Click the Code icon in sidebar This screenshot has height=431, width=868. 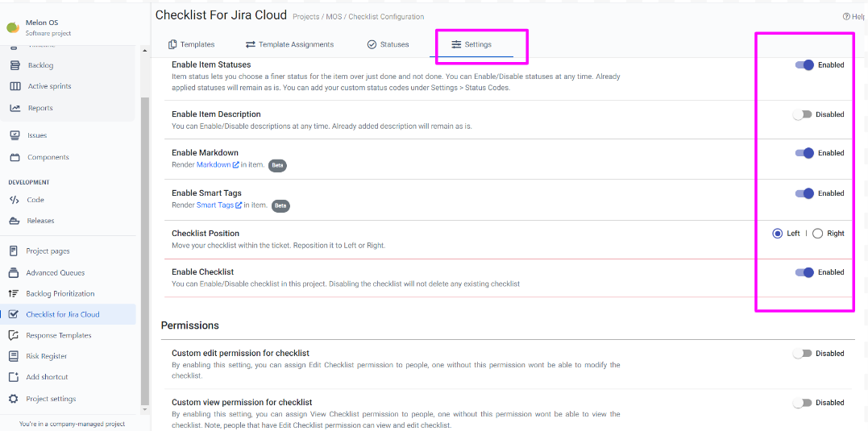click(14, 200)
